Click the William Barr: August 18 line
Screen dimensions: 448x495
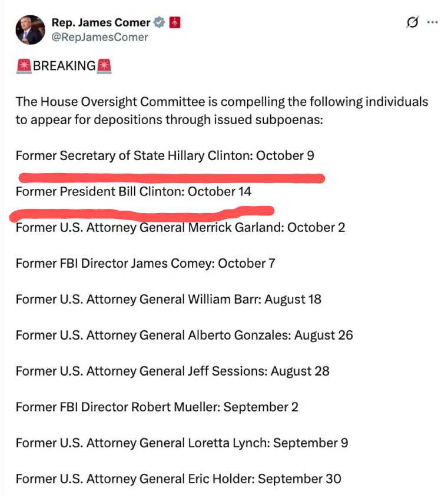pyautogui.click(x=168, y=299)
